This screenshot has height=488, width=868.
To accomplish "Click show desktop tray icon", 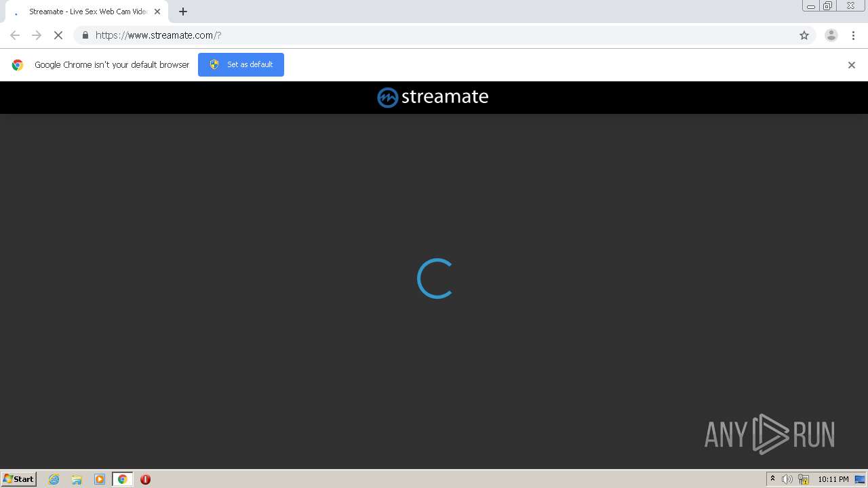I will pos(860,479).
